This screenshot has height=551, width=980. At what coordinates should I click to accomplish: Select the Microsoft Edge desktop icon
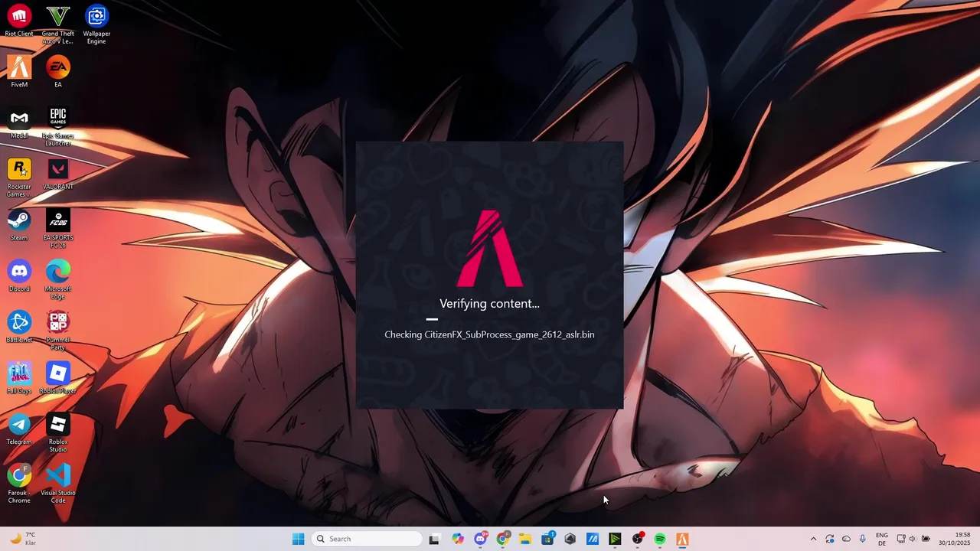(58, 279)
